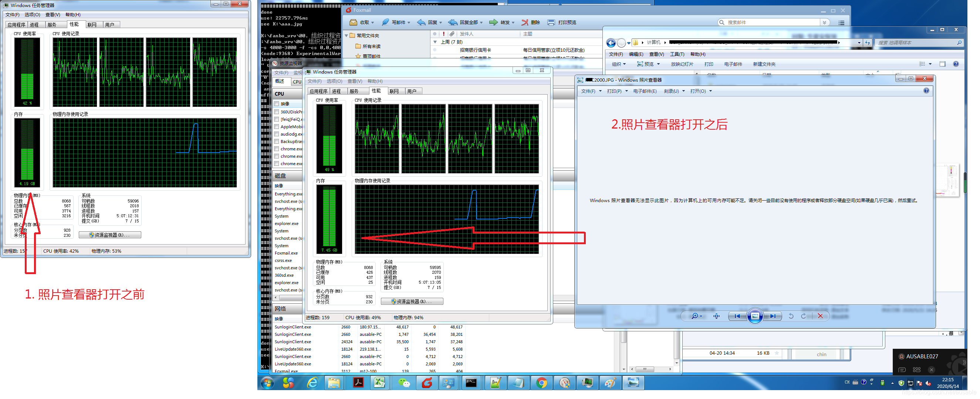Click the Foxmail write mail feather icon

click(x=385, y=23)
